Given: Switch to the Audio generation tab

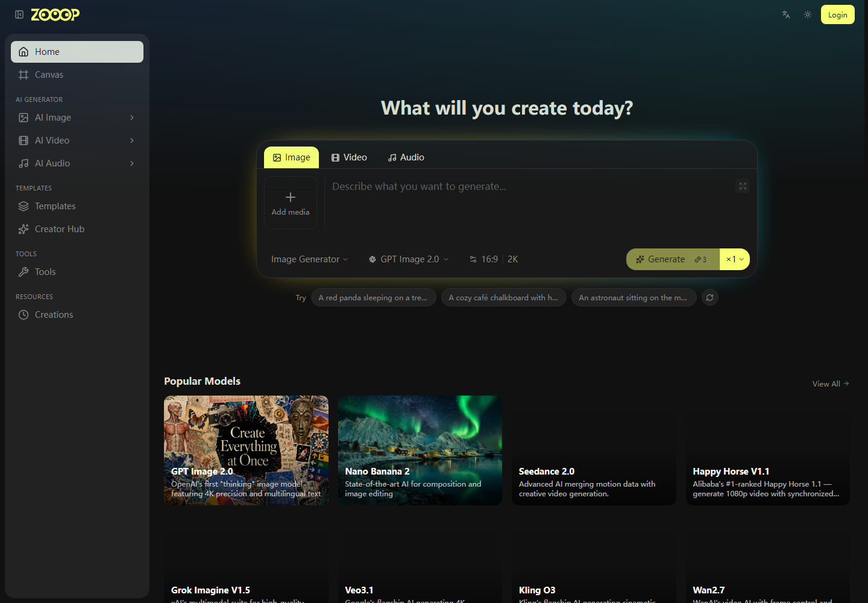Looking at the screenshot, I should click(406, 157).
